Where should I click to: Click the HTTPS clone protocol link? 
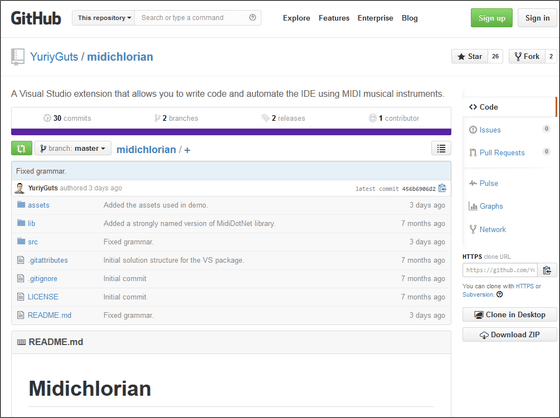coord(525,286)
